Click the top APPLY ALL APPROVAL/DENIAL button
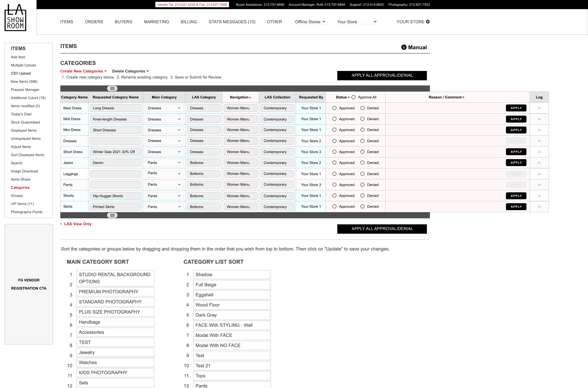The image size is (588, 388). 382,75
